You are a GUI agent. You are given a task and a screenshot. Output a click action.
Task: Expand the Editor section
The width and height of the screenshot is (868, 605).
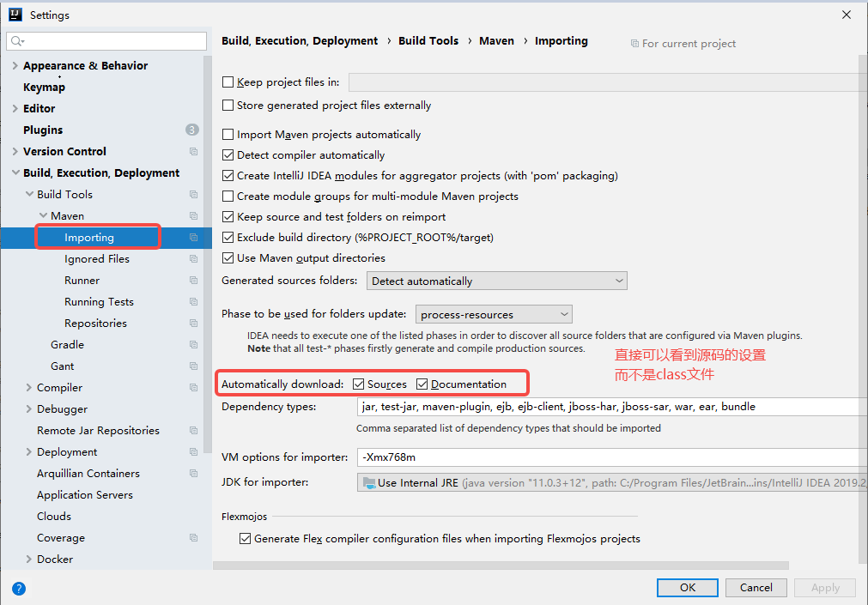(15, 108)
